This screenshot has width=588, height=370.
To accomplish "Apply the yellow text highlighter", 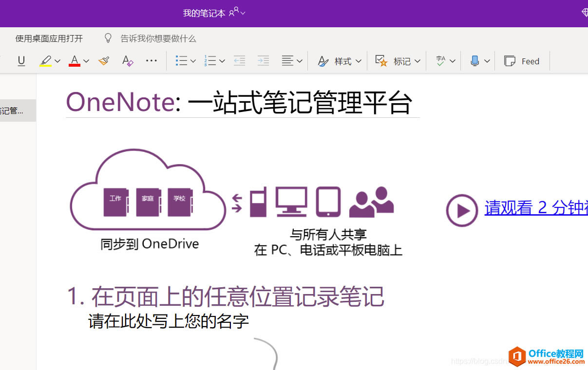I will pyautogui.click(x=45, y=61).
